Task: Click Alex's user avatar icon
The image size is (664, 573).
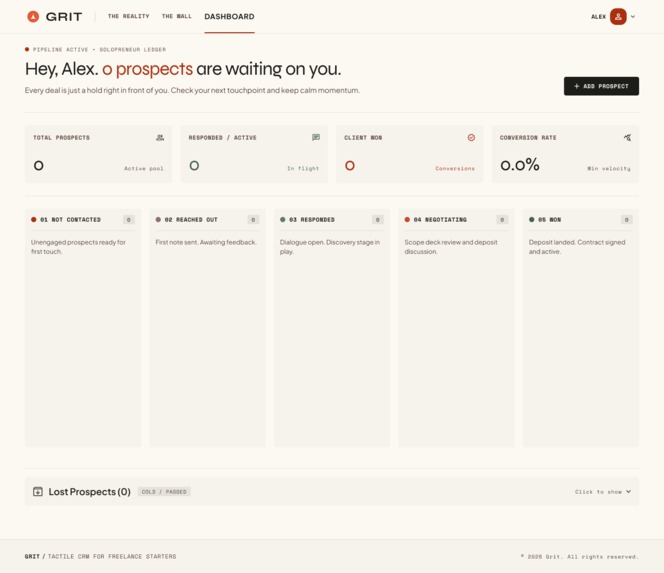Action: coord(618,17)
